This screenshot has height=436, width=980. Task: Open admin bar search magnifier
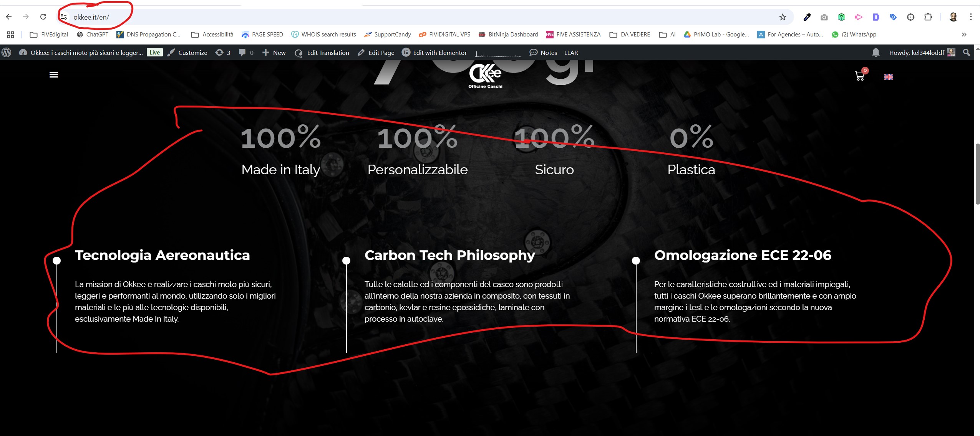coord(967,53)
